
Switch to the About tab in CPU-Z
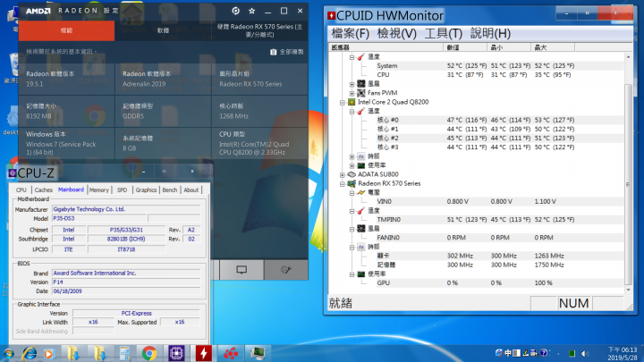pos(191,190)
